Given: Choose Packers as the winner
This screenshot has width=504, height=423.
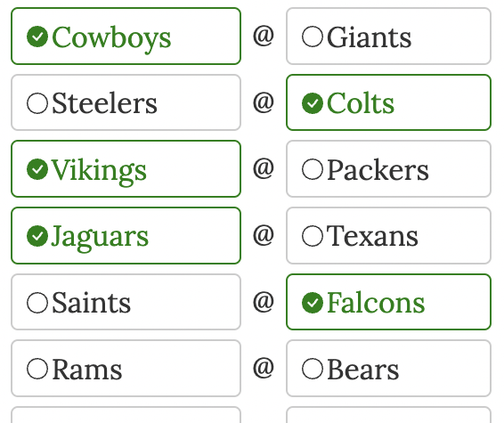Looking at the screenshot, I should [388, 168].
